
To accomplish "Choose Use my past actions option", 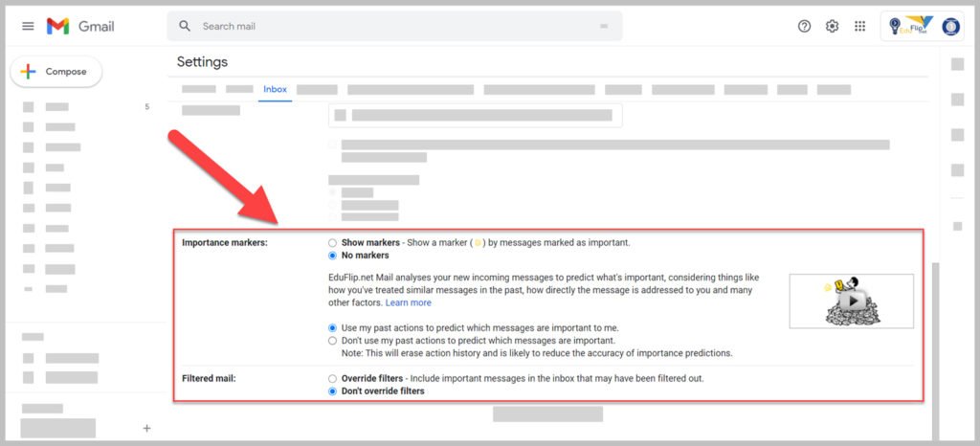I will click(x=332, y=327).
